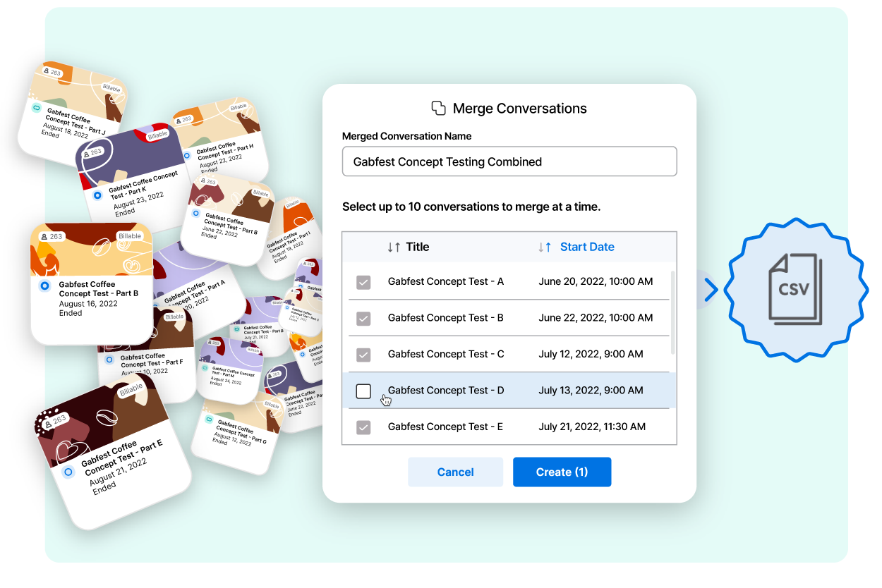This screenshot has height=588, width=882.
Task: Click the 263 participants badge on Part E card
Action: click(56, 420)
